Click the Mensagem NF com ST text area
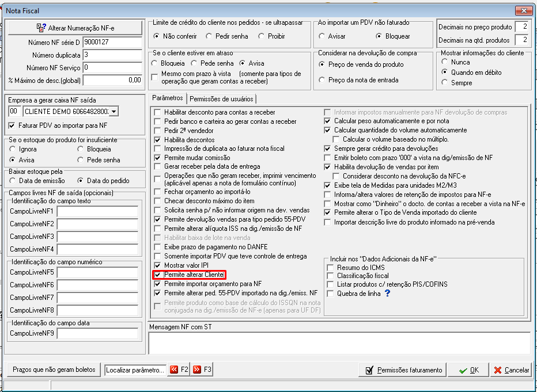 pyautogui.click(x=339, y=343)
